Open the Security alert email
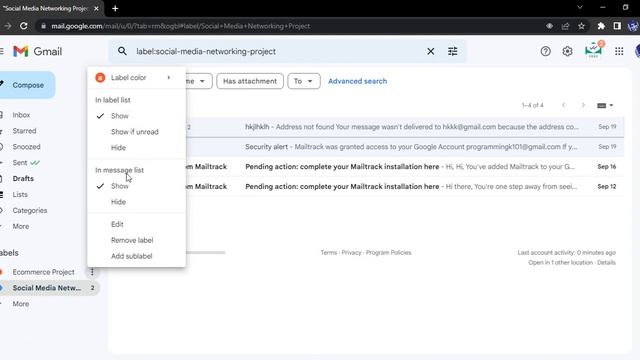 404,147
